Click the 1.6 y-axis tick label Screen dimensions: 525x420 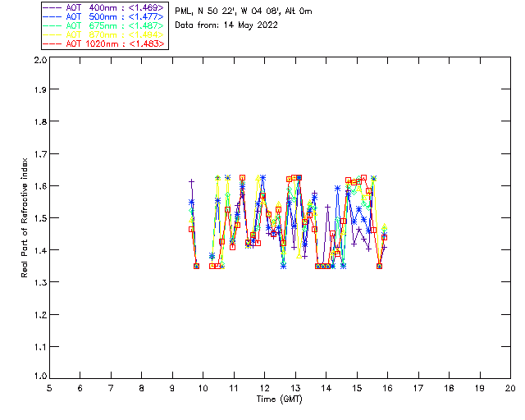coord(40,186)
